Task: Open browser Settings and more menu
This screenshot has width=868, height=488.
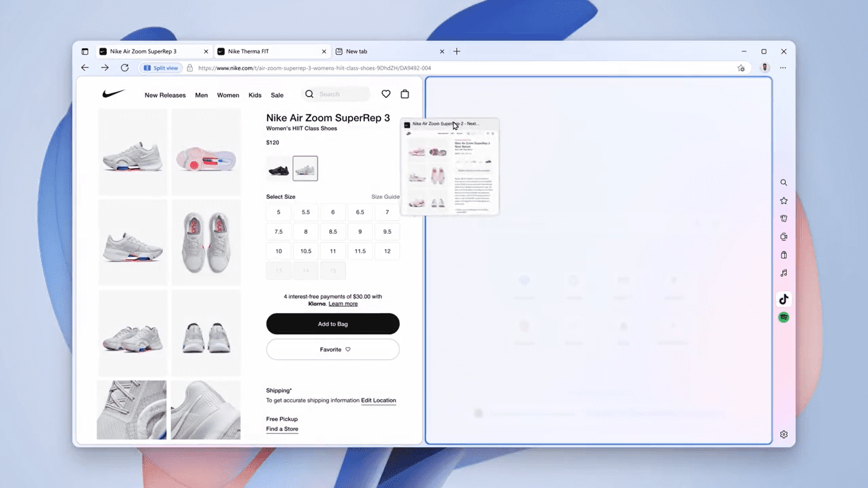Action: (x=783, y=68)
